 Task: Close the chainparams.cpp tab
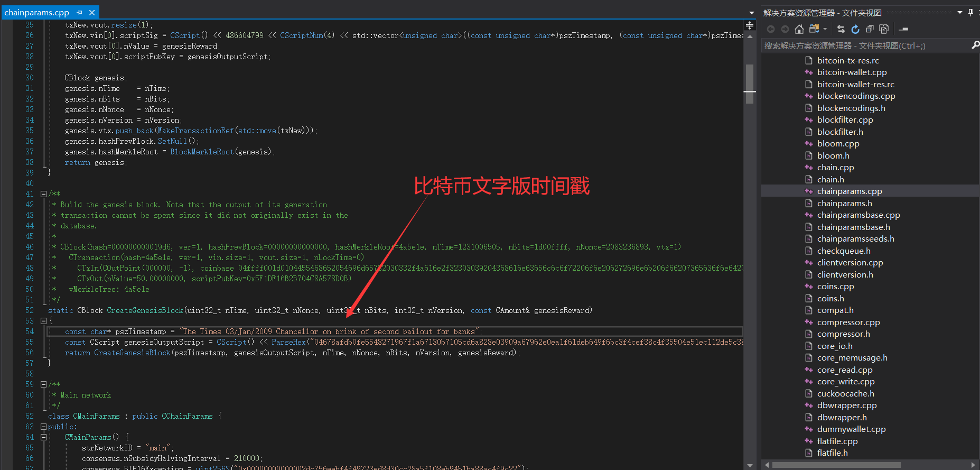[92, 12]
